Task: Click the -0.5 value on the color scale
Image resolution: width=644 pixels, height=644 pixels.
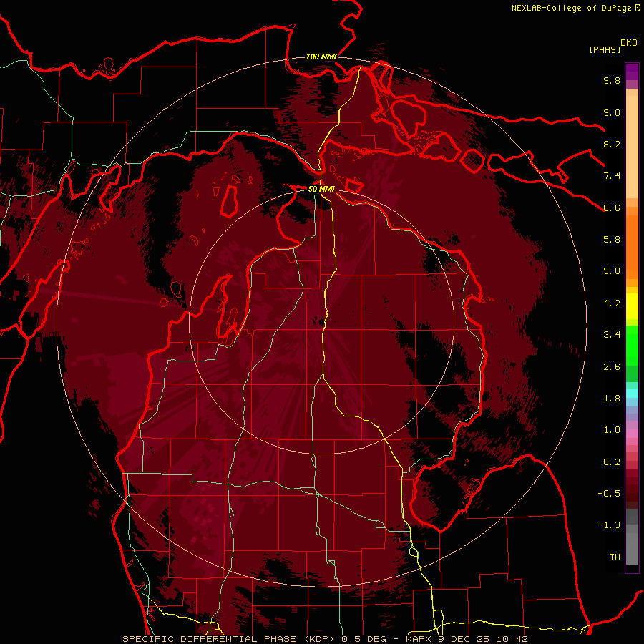Action: coord(609,494)
